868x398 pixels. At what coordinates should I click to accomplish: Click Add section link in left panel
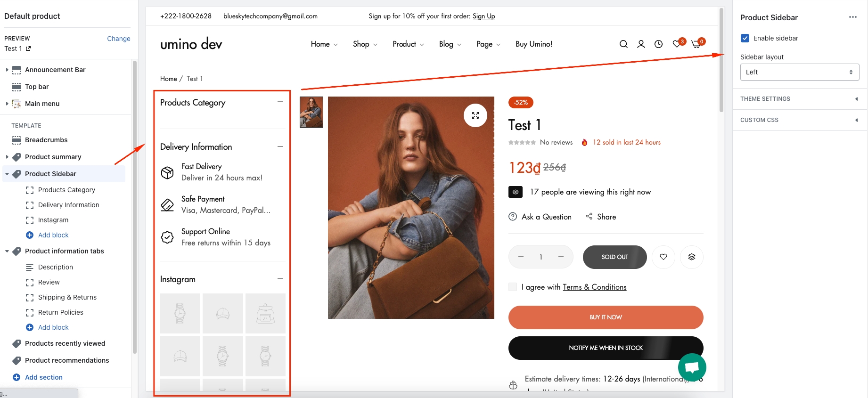(x=43, y=377)
